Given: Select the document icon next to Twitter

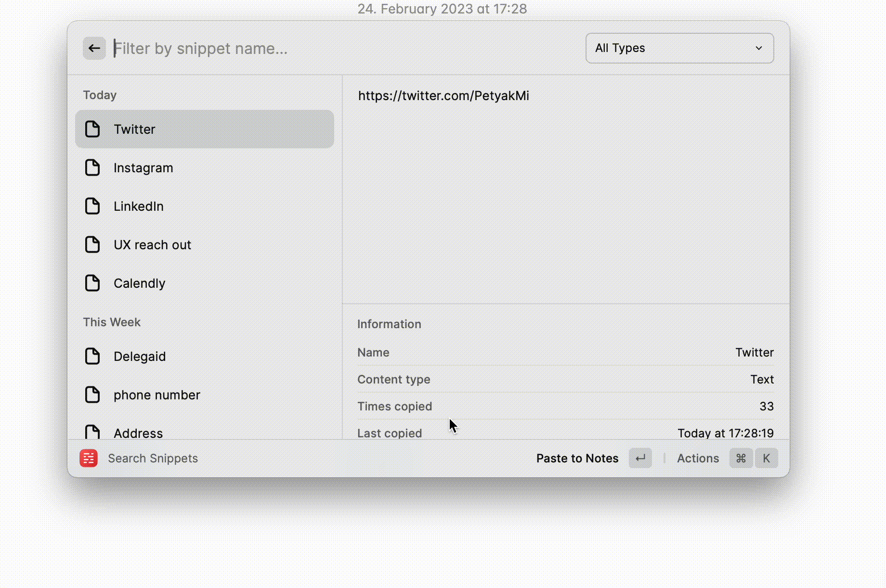Looking at the screenshot, I should pos(93,129).
